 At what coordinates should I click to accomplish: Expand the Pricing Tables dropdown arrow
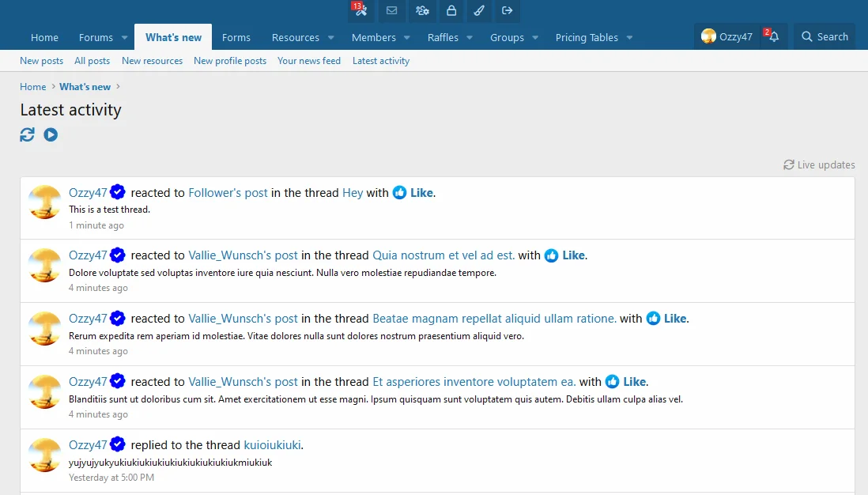(629, 37)
